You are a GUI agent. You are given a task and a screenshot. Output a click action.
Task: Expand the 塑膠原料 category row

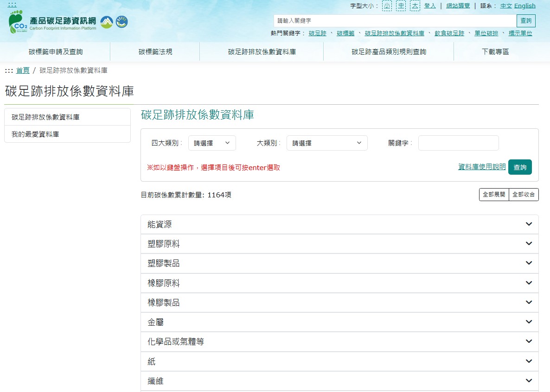pos(339,244)
